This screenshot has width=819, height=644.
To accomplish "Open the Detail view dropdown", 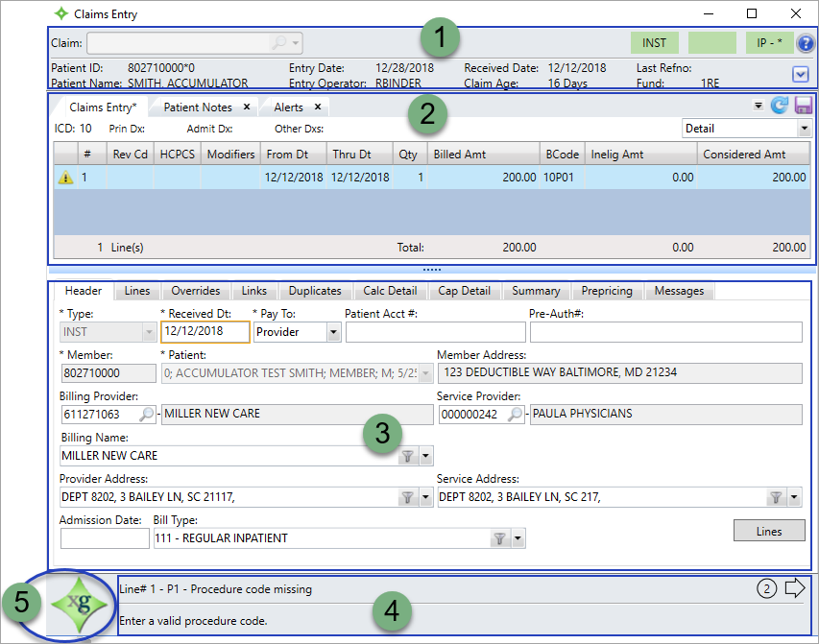I will 804,129.
